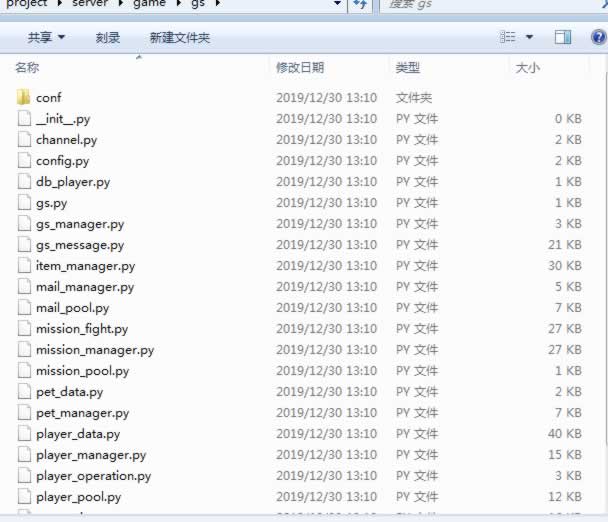Screen dimensions: 608x522
Task: Click 新建文件夹 (New folder) button
Action: tap(180, 38)
